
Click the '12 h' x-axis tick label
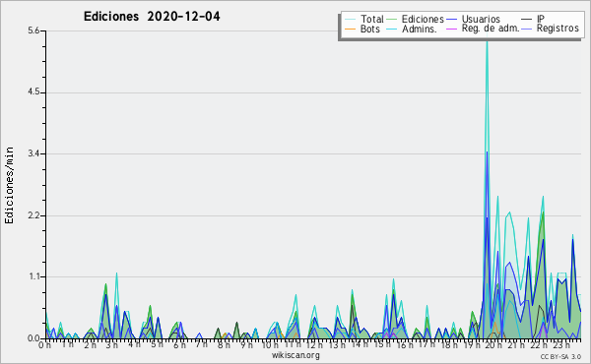click(x=315, y=345)
